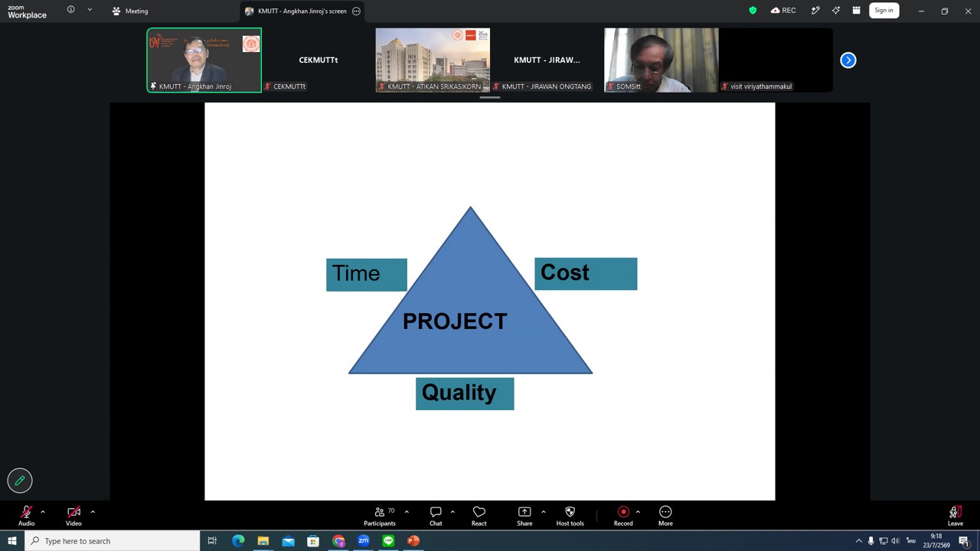Open Host tools shield menu
Viewport: 980px width, 551px height.
pyautogui.click(x=570, y=516)
